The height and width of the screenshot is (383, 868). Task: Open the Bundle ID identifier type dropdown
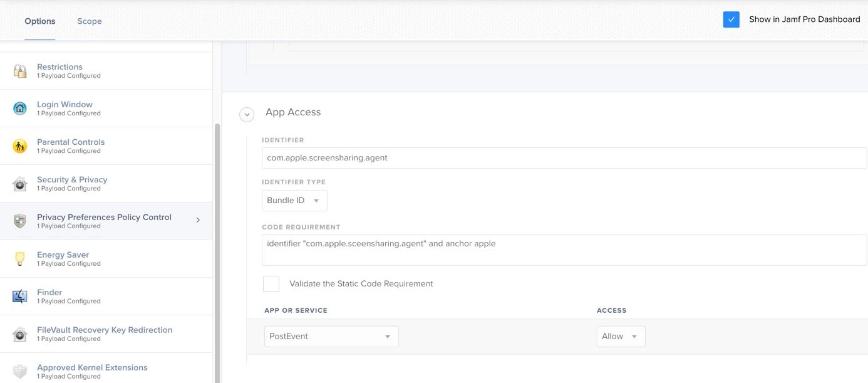pos(294,201)
